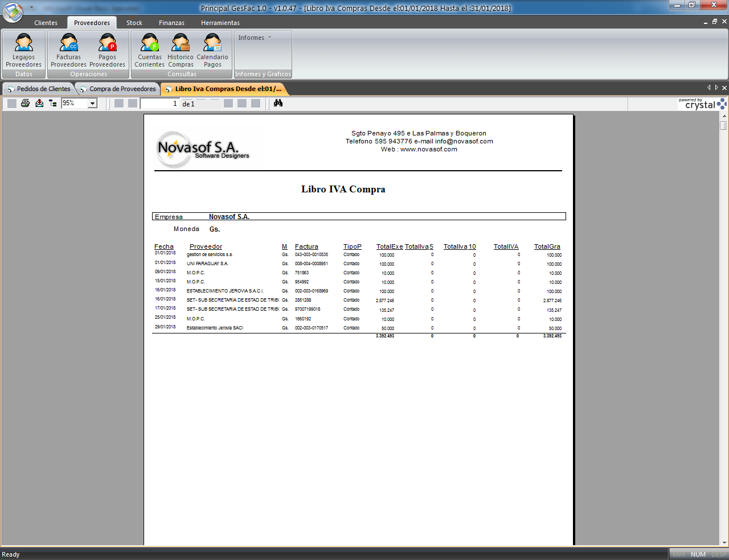Open the quick access toolbar dropdown arrow
Viewport: 729px width, 560px height.
pyautogui.click(x=32, y=7)
